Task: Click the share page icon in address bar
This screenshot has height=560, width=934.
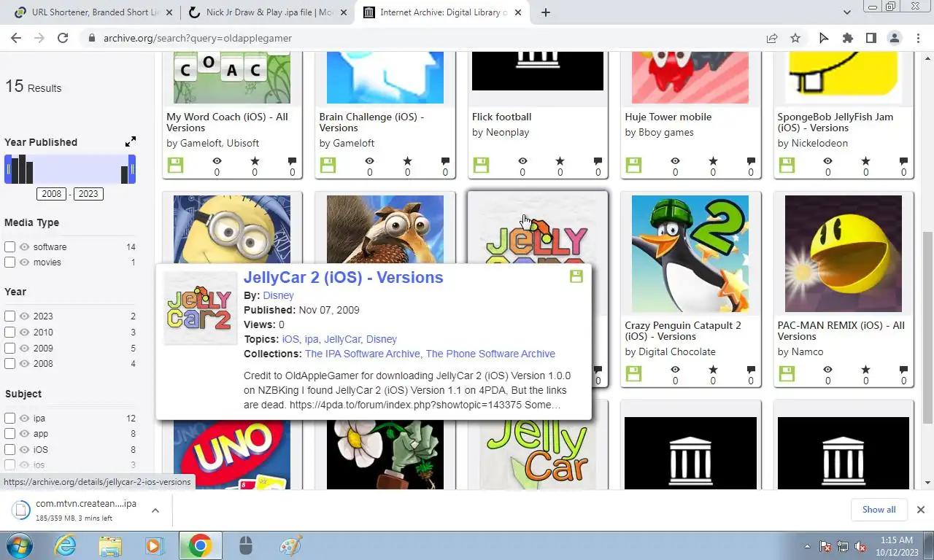Action: point(772,38)
